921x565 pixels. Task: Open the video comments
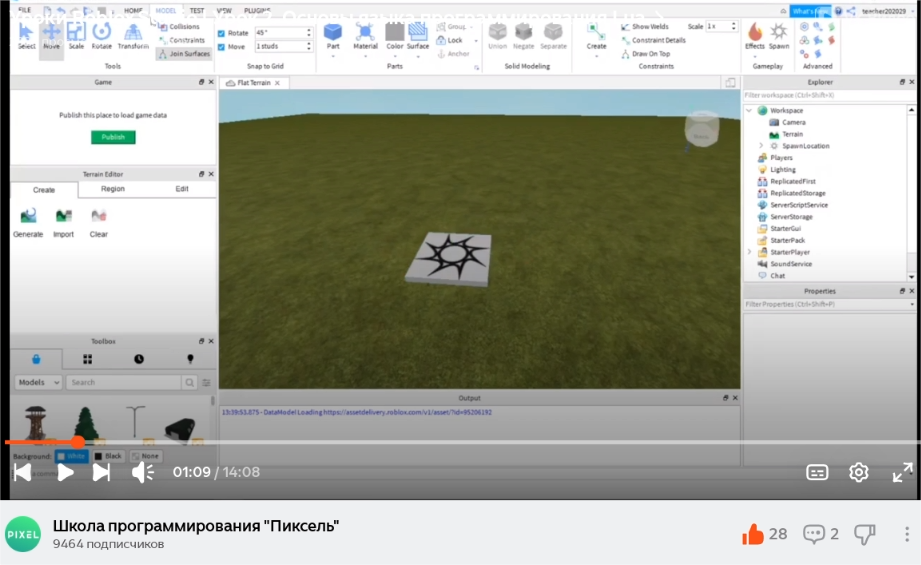(814, 534)
